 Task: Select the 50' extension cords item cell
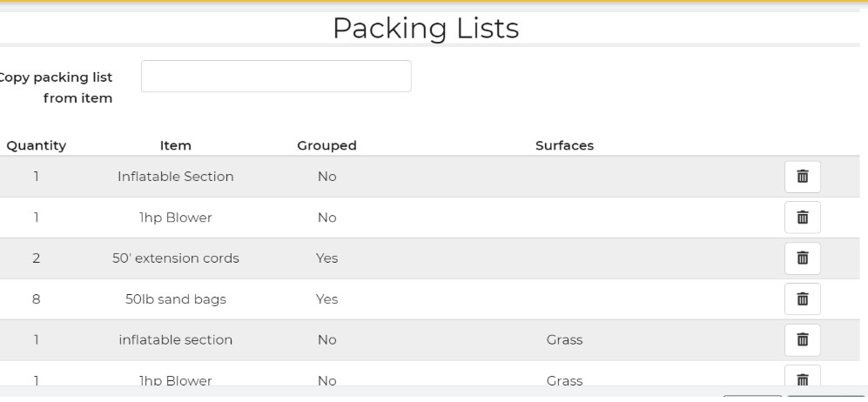176,258
